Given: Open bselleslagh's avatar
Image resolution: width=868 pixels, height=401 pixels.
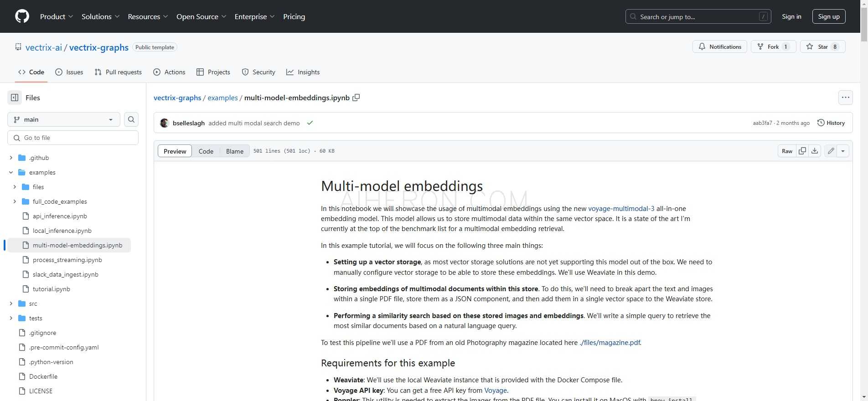Looking at the screenshot, I should (x=165, y=123).
